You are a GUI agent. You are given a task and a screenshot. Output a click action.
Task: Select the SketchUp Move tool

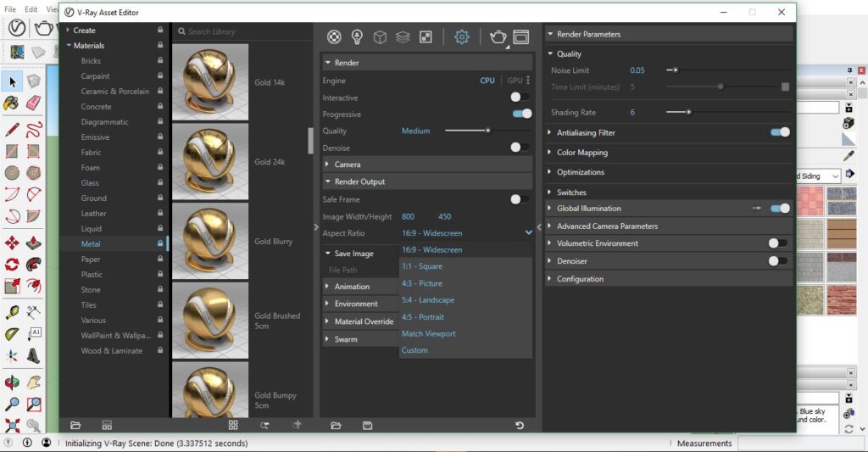click(12, 243)
